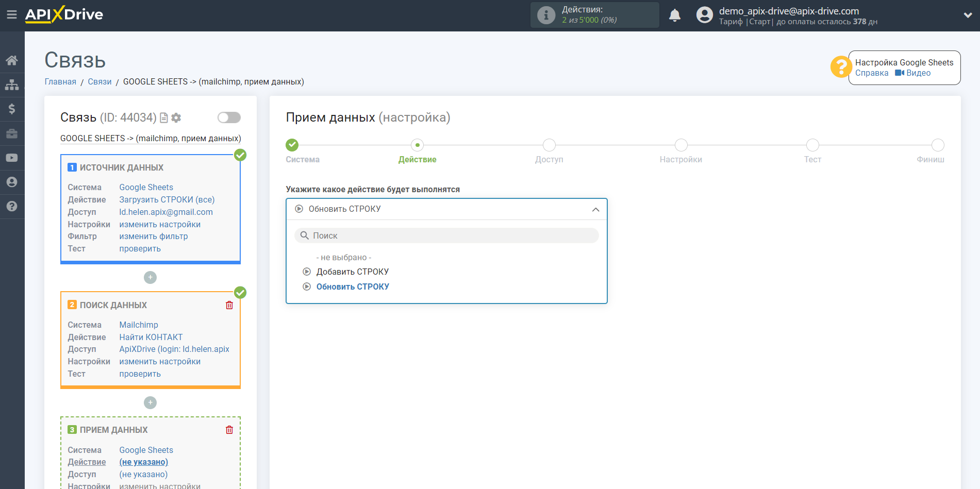
Task: Click the yellow question mark help icon
Action: pos(841,67)
